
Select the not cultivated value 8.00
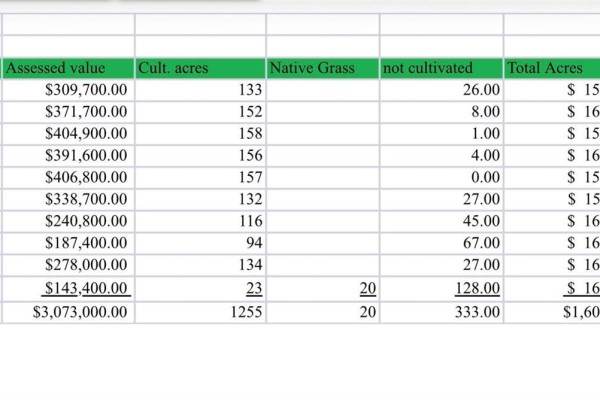tap(442, 112)
